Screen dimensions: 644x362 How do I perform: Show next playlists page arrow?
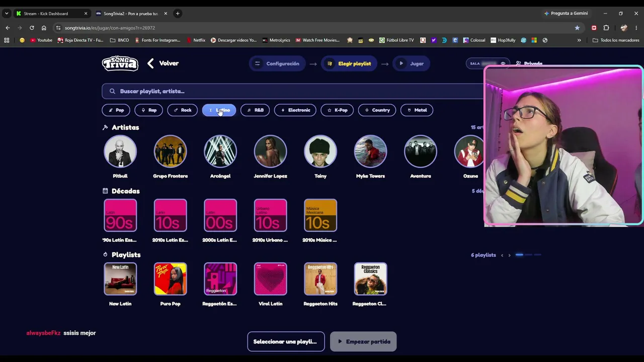(509, 255)
